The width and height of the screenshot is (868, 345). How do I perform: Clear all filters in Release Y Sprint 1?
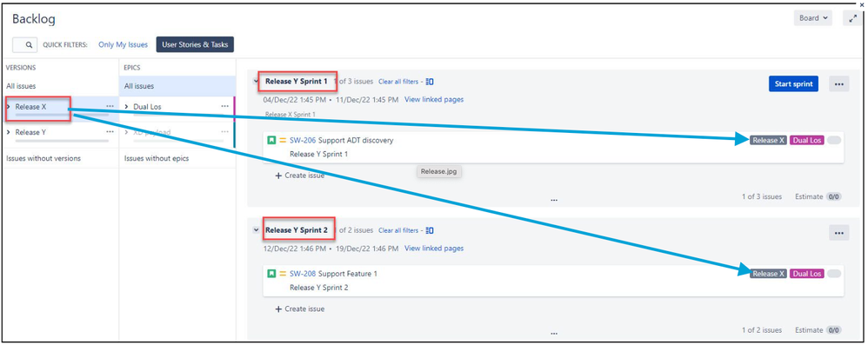click(x=398, y=82)
